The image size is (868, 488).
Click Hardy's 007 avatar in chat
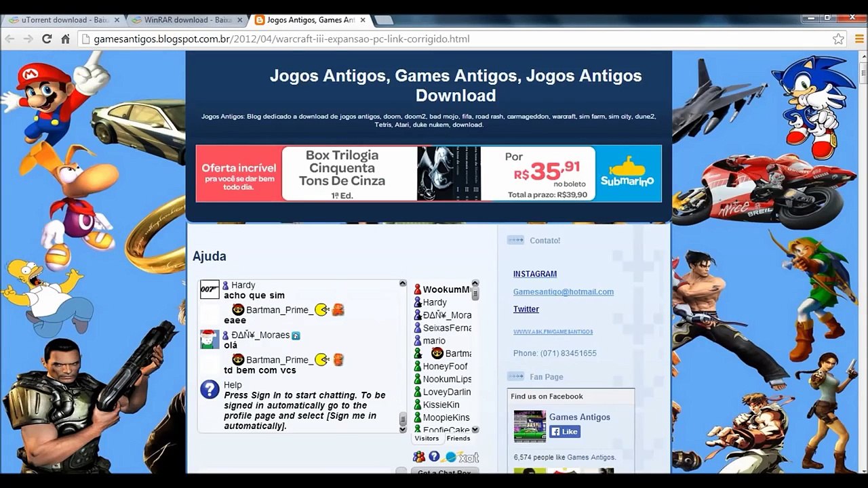pos(210,289)
